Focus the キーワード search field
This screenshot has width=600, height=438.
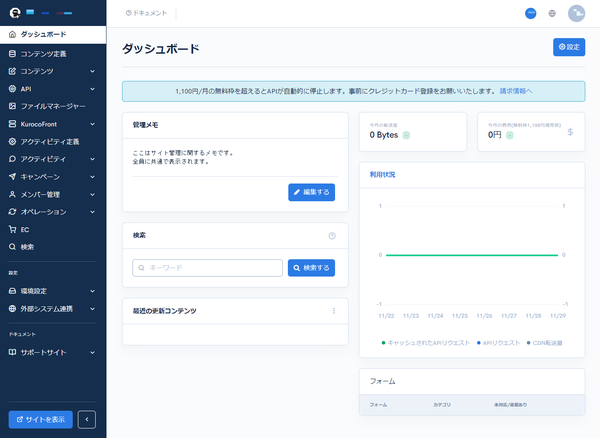pos(207,268)
